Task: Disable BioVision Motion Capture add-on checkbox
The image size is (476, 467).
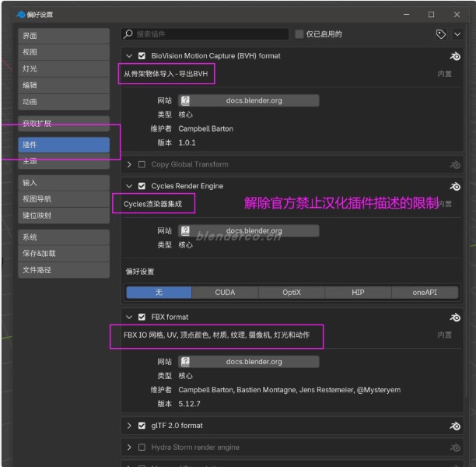Action: 142,56
